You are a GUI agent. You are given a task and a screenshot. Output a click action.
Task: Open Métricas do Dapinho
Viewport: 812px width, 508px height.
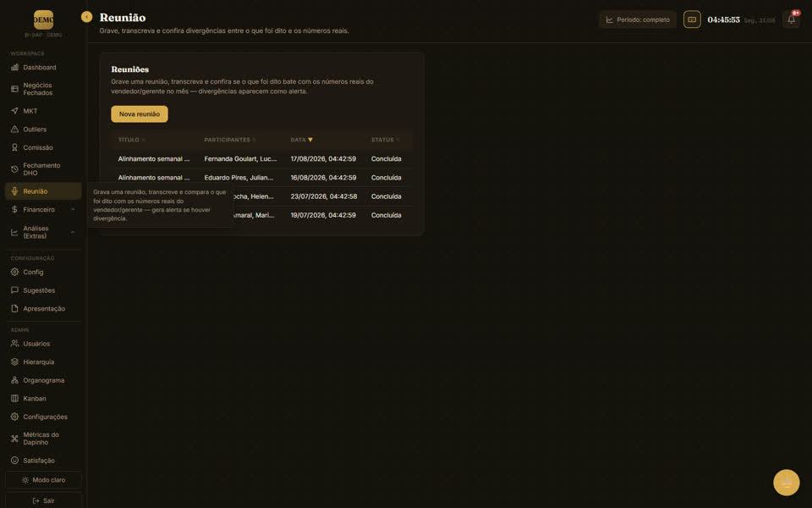pyautogui.click(x=43, y=439)
